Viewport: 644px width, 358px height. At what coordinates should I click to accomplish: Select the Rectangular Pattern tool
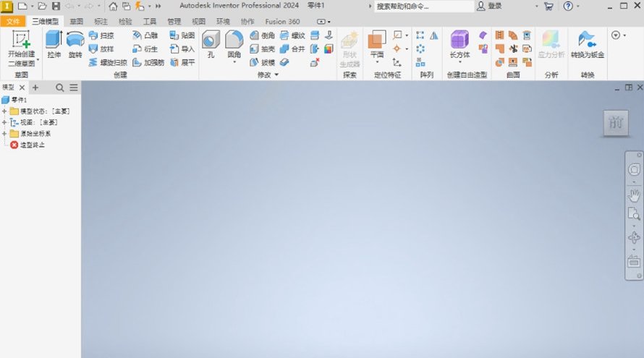[420, 35]
